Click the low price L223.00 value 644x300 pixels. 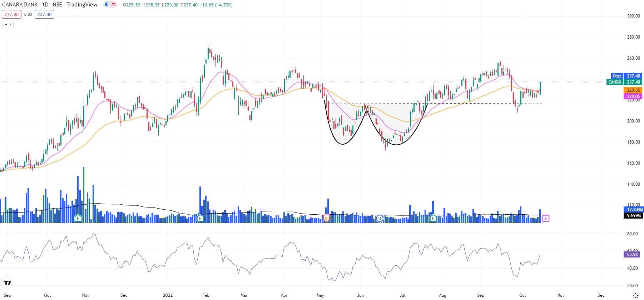169,5
